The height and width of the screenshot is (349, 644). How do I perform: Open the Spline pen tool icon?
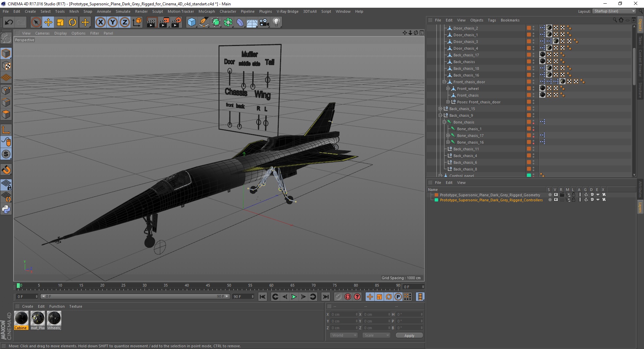tap(204, 22)
